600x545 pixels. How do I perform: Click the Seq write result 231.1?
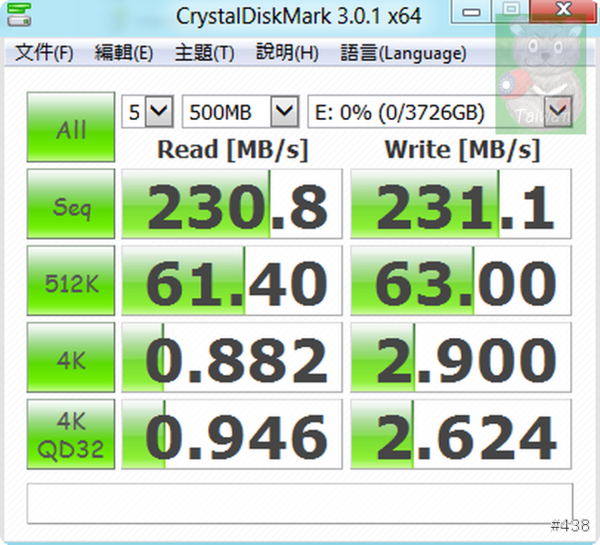point(461,204)
